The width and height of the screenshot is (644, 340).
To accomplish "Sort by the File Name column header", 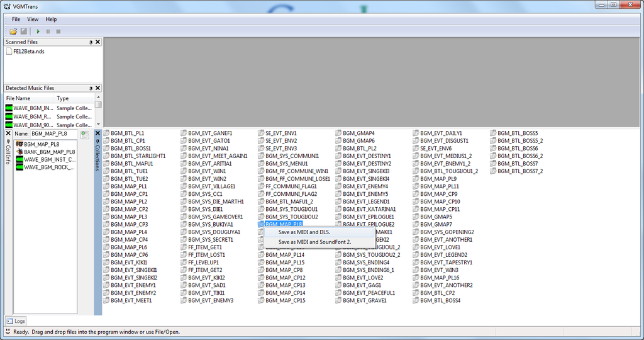I will tap(29, 98).
